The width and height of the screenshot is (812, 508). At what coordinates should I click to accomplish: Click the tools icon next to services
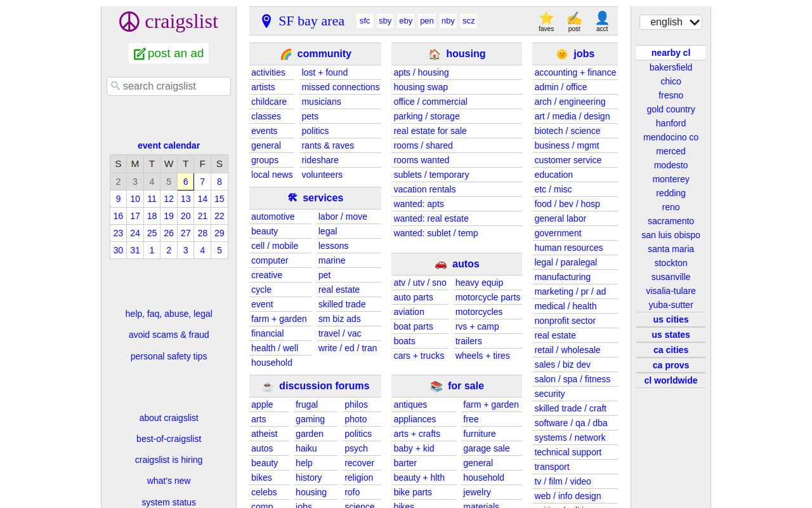292,198
